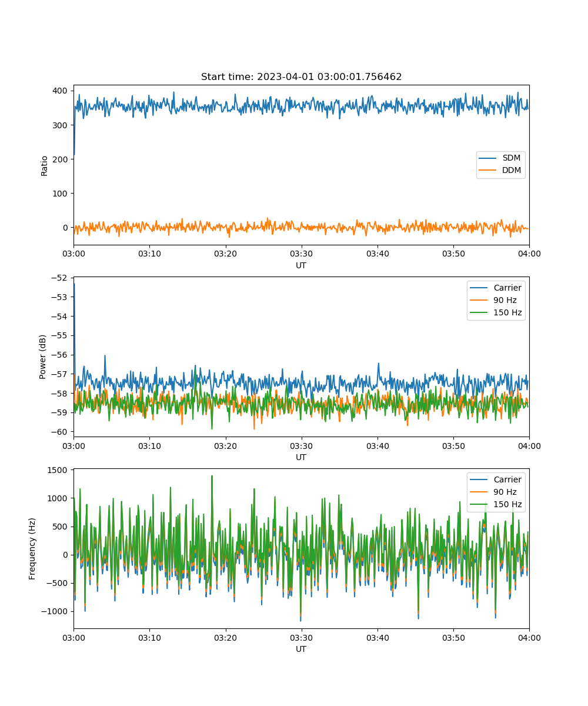The height and width of the screenshot is (706, 588).
Task: Click the 03:00 tick under the Frequency plot
Action: tap(73, 637)
